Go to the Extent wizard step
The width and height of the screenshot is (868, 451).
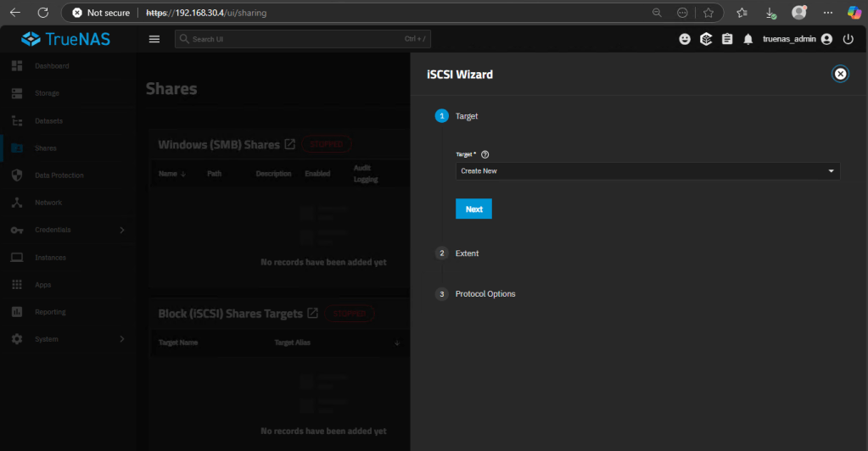pyautogui.click(x=467, y=253)
